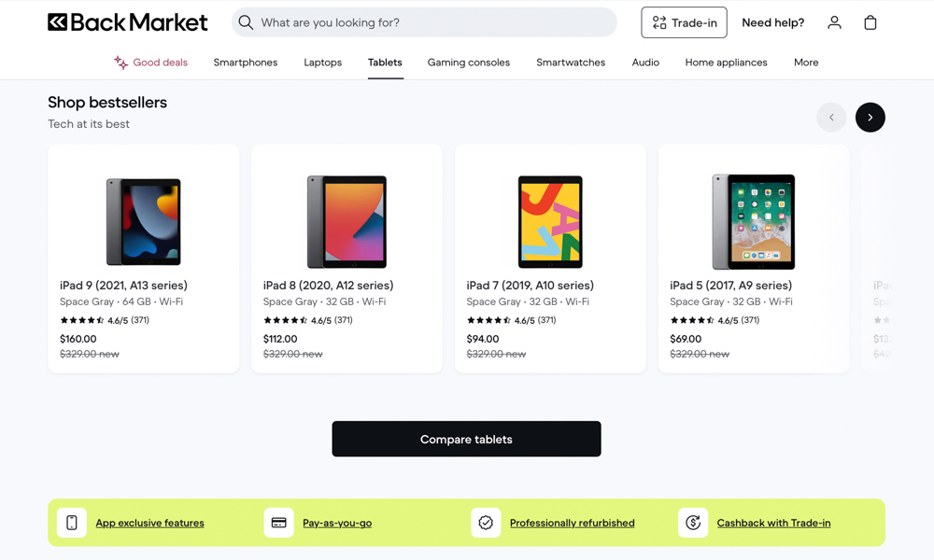Image resolution: width=934 pixels, height=560 pixels.
Task: Click the Trade-in button
Action: (x=684, y=22)
